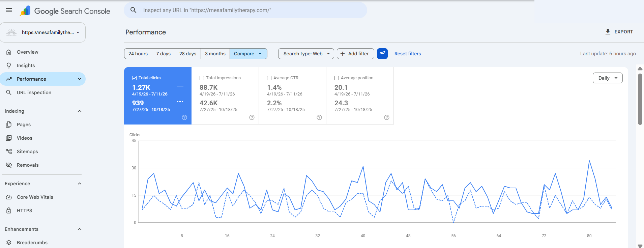644x248 pixels.
Task: Click the Breadcrumbs layers icon
Action: point(9,243)
